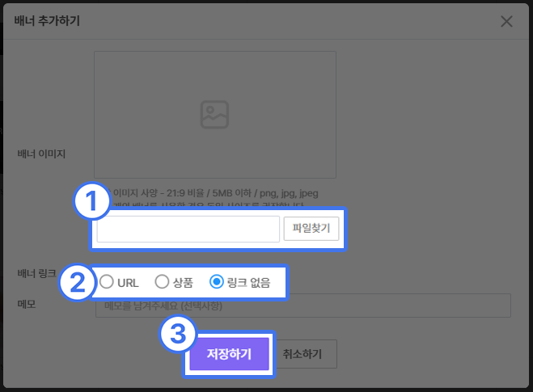The height and width of the screenshot is (392, 533).
Task: Close the 배너 추가하기 dialog with X
Action: [x=507, y=22]
